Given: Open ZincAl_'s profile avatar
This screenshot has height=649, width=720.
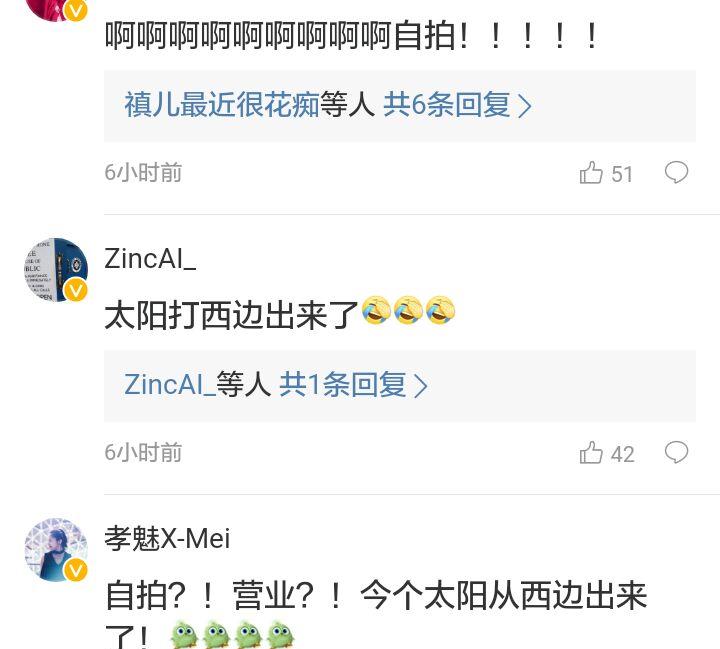Looking at the screenshot, I should 56,270.
